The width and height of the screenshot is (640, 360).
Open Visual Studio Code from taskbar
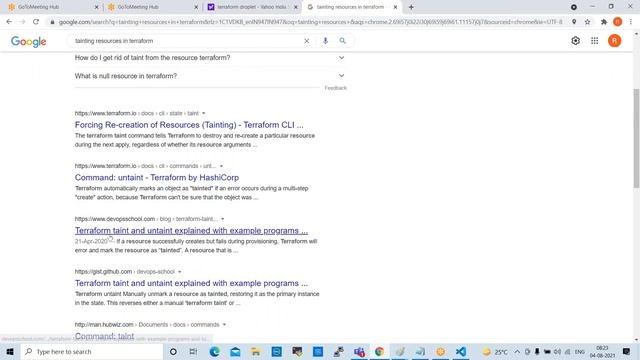[x=461, y=351]
